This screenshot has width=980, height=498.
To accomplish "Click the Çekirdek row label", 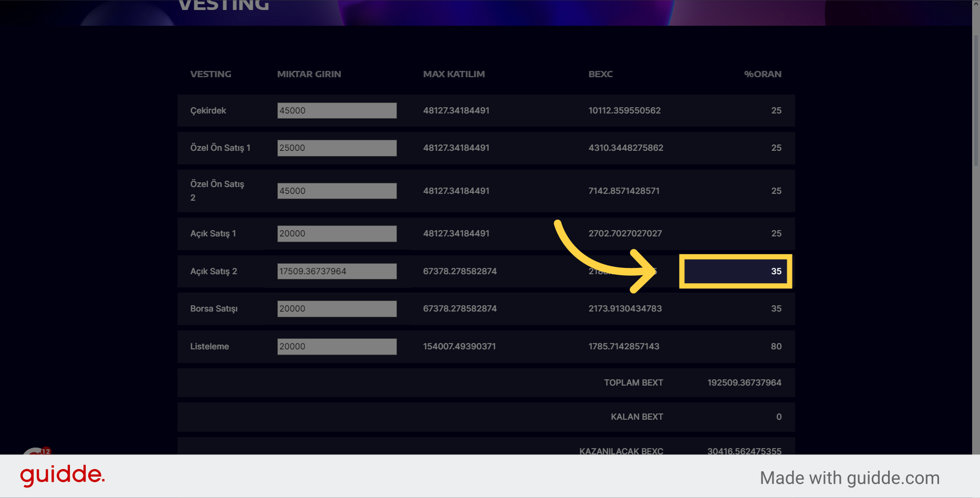I will click(208, 110).
